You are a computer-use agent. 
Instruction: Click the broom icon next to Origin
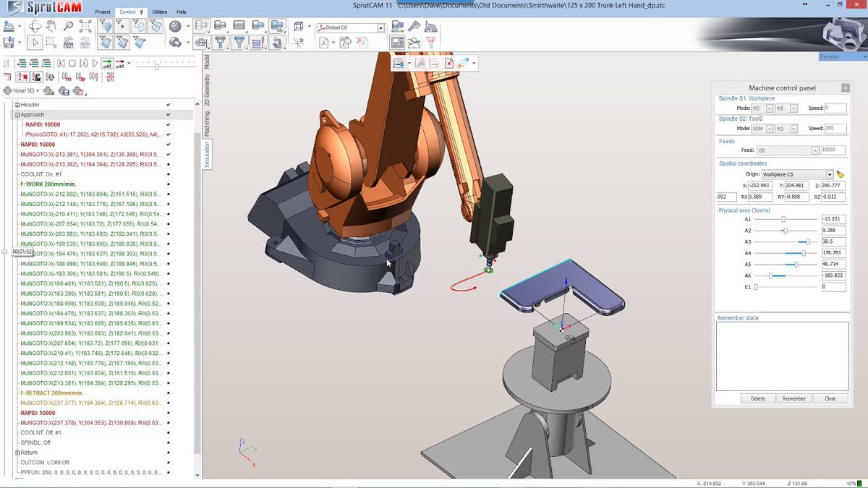click(x=841, y=174)
